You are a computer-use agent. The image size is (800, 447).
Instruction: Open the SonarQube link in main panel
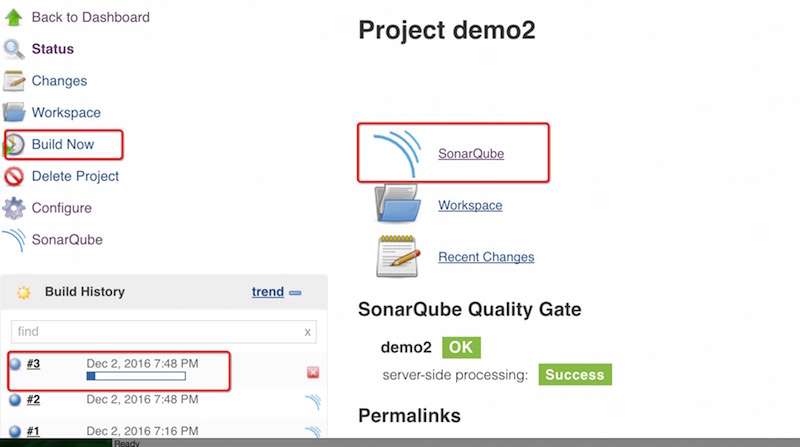point(471,154)
